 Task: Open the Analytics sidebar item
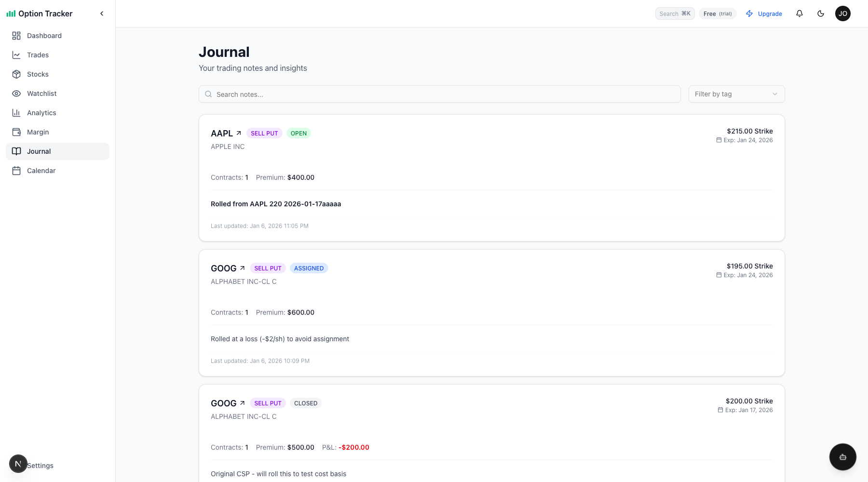pos(41,113)
